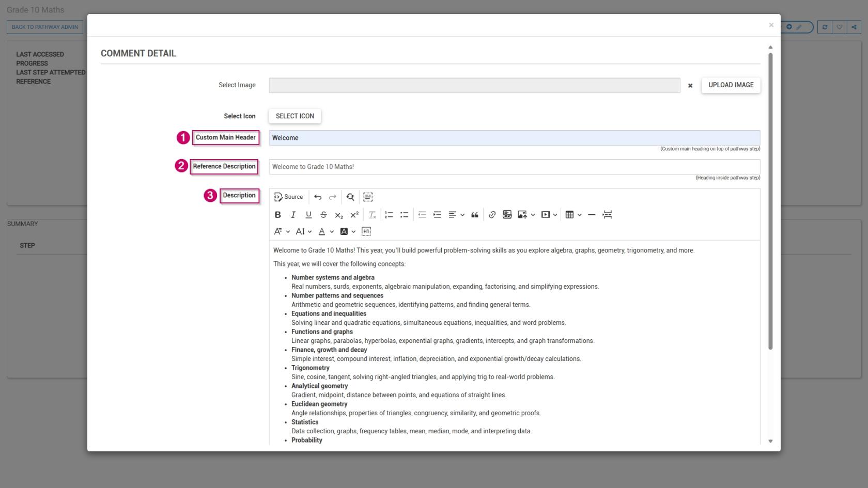The width and height of the screenshot is (868, 488).
Task: Insert a numbered list
Action: point(389,215)
